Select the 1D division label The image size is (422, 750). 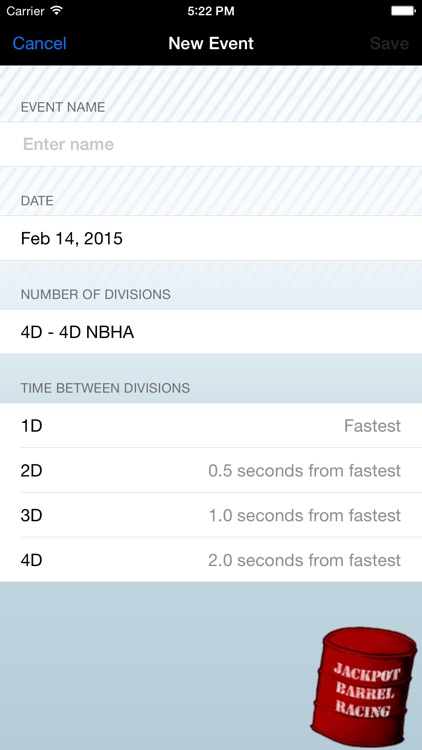pos(32,426)
